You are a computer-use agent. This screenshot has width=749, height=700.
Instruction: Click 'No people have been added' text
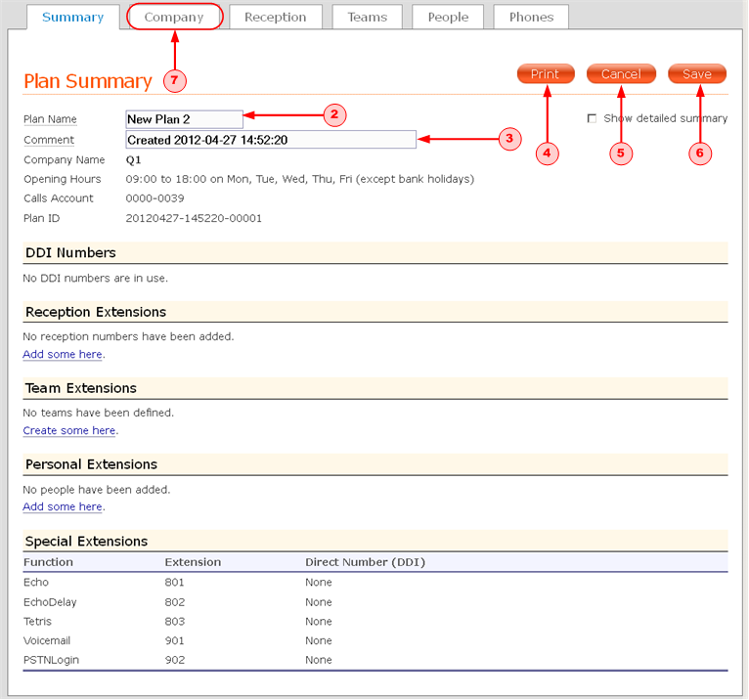coord(97,490)
